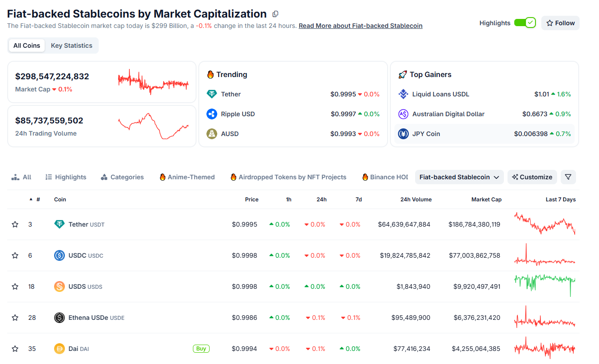Screen dimensions: 599x364
Task: Star USDC as a favorite
Action: click(x=15, y=255)
